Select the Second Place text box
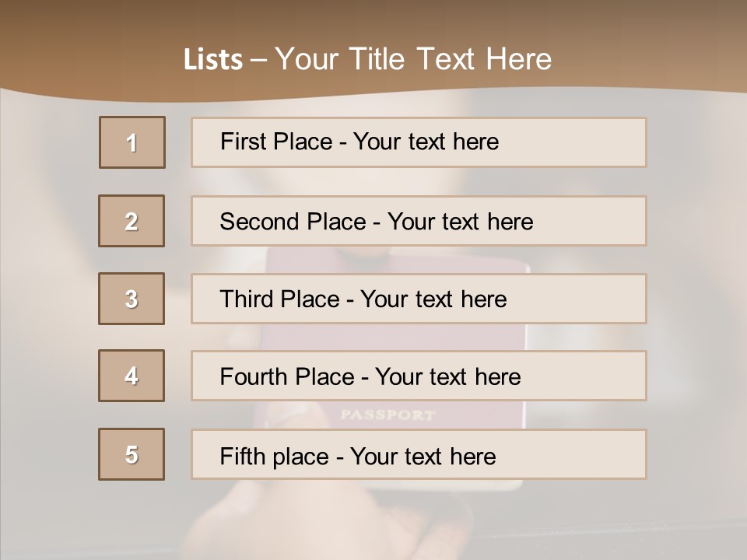The image size is (747, 560). 419,221
